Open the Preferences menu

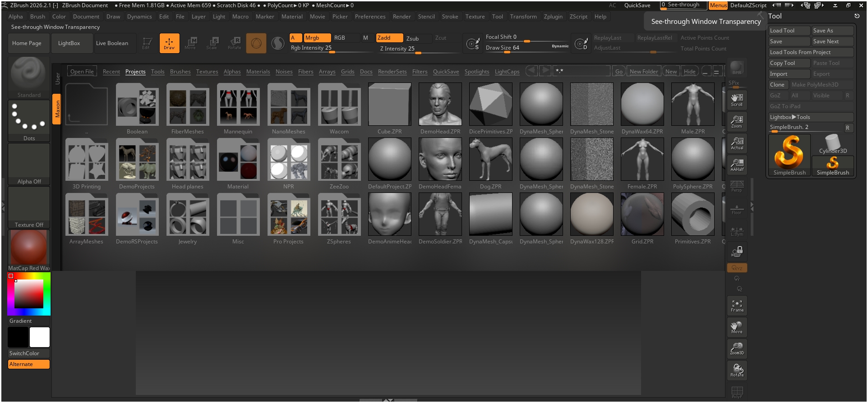pyautogui.click(x=370, y=17)
